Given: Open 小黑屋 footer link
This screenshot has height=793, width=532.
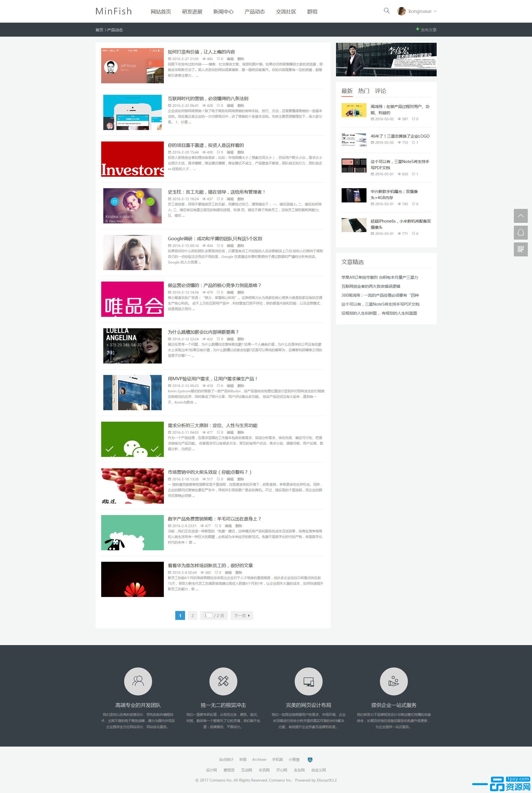Looking at the screenshot, I should pos(294,759).
